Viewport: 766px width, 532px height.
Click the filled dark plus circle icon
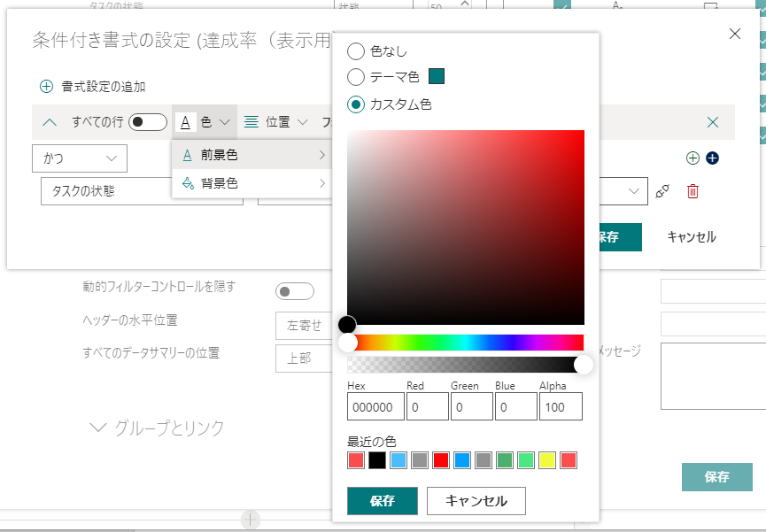pos(712,158)
